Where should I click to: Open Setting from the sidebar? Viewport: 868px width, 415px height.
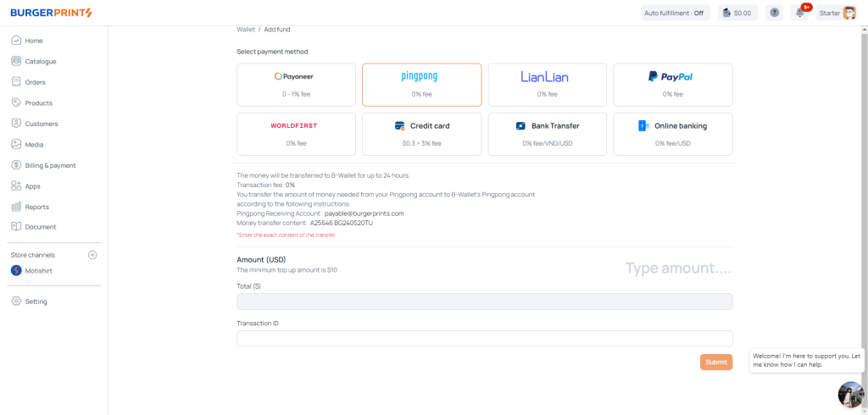coord(36,302)
